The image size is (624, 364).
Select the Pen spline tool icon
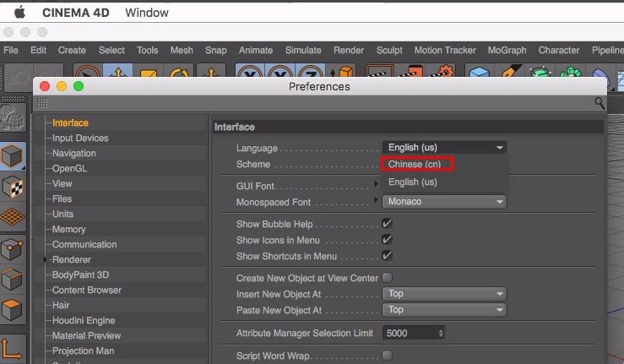pos(510,72)
